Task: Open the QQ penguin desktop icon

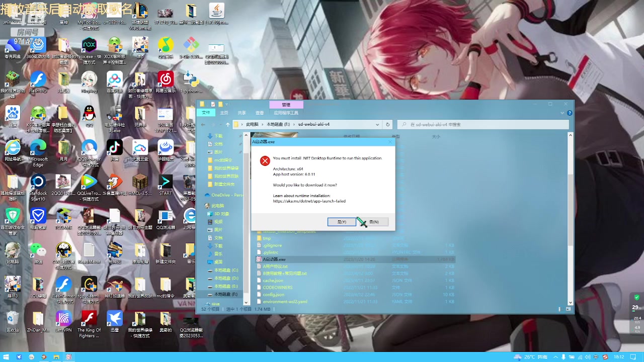Action: tap(89, 116)
